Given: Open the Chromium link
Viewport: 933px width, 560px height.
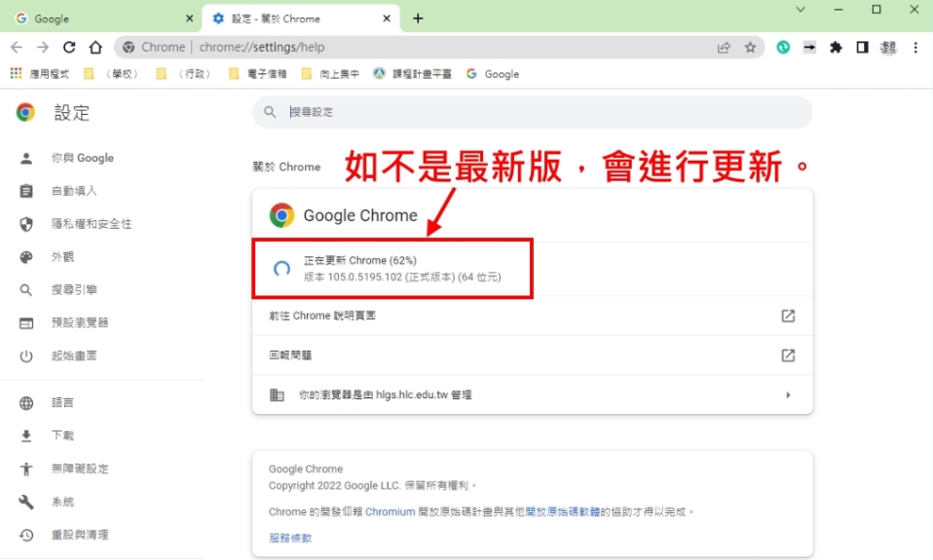Looking at the screenshot, I should point(391,512).
